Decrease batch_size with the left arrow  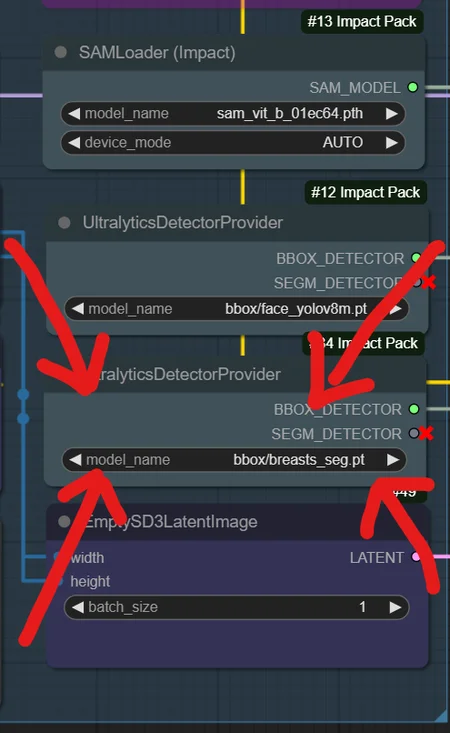pos(78,607)
